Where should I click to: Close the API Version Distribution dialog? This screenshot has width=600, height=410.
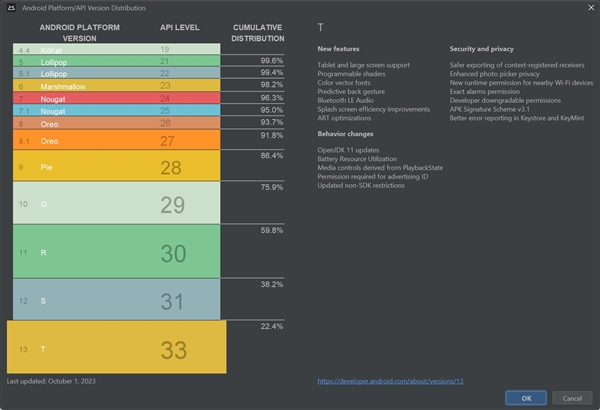coord(591,8)
